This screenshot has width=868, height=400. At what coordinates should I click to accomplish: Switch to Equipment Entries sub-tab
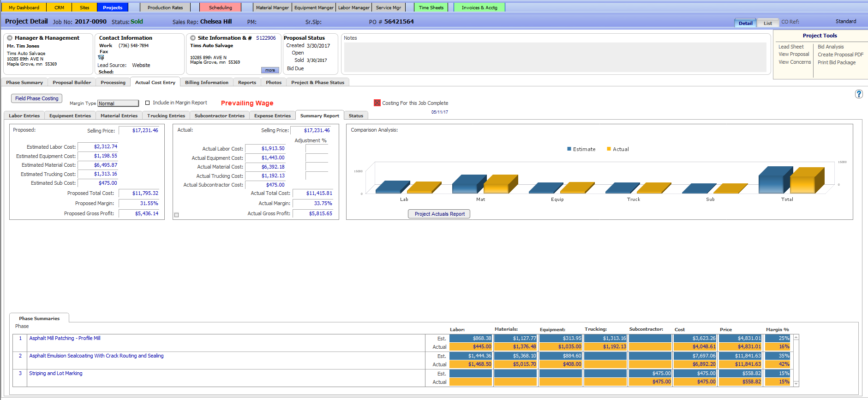70,115
